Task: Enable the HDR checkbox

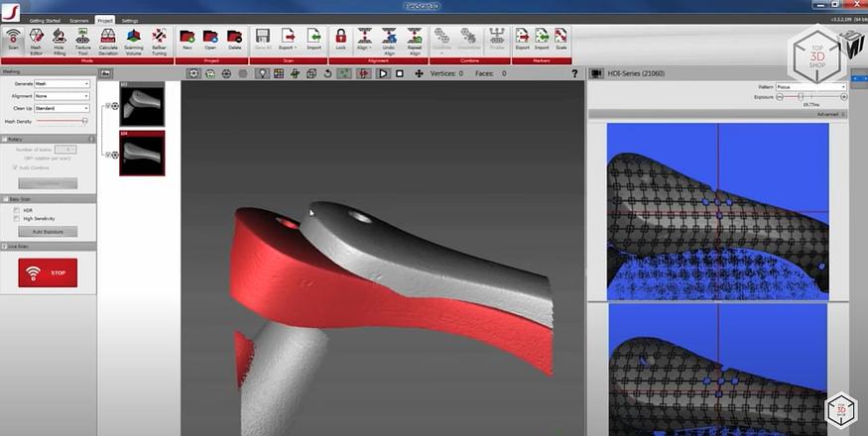Action: point(16,210)
